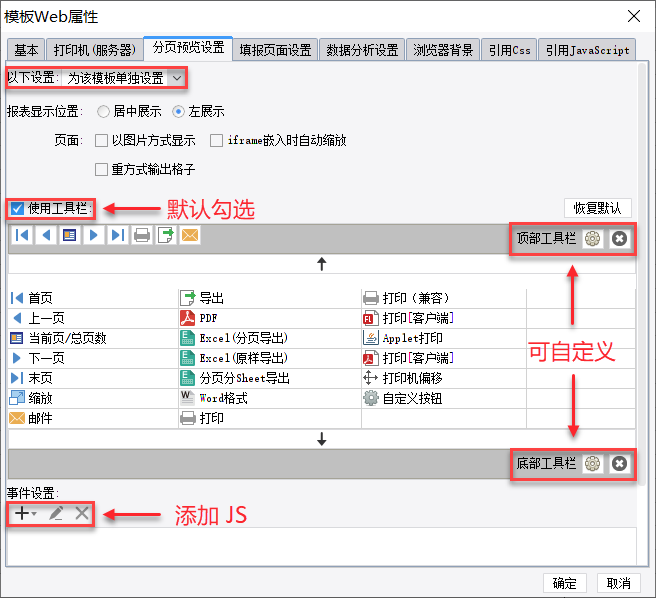Select 打印[客户端] item with PDF icon
Screen dimensions: 656x598
444,358
